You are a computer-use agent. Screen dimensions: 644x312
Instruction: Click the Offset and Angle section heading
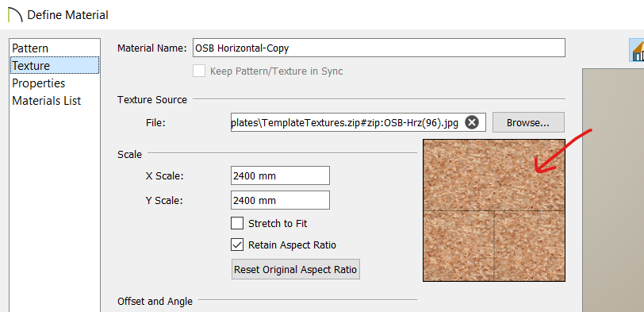click(155, 302)
